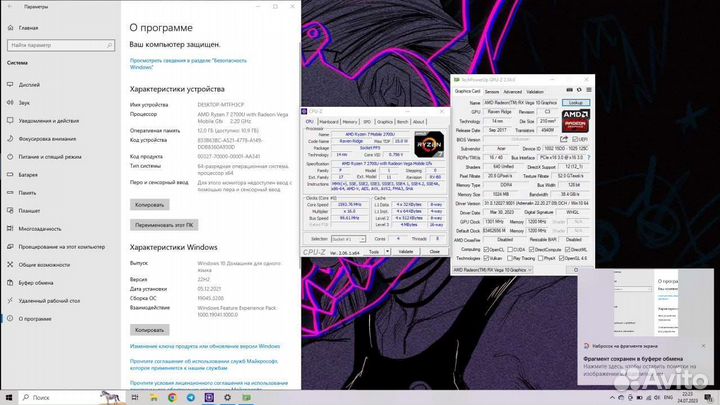Open File Explorer from taskbar
The height and width of the screenshot is (405, 720).
coord(154,398)
